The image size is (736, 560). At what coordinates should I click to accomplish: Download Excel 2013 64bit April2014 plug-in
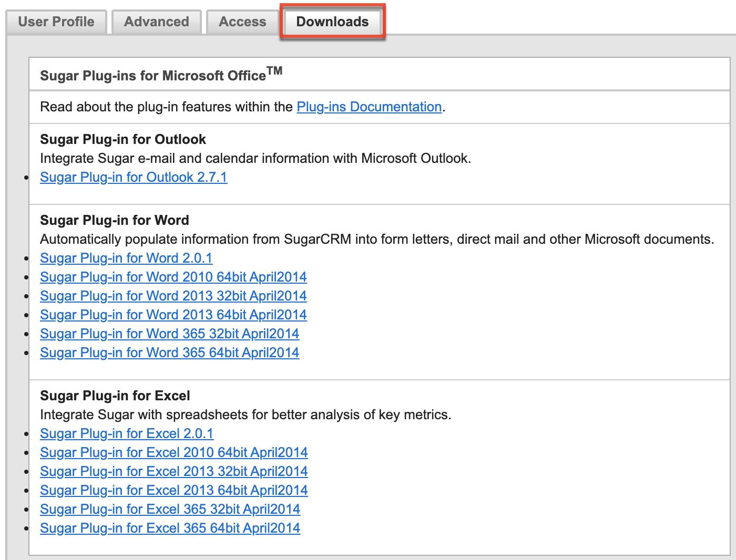click(174, 490)
